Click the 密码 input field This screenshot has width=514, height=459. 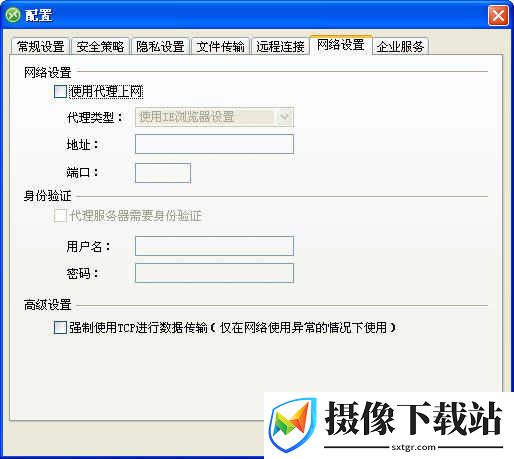(214, 273)
